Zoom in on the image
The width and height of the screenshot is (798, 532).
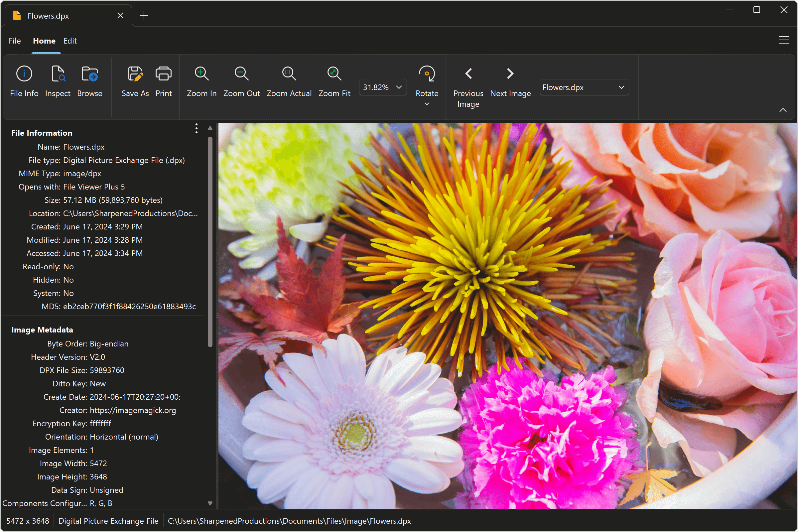click(x=201, y=81)
